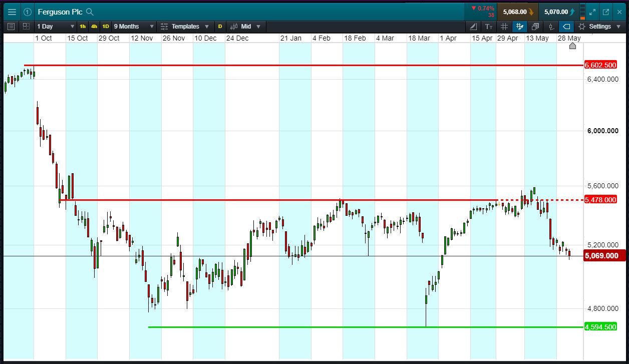Image resolution: width=629 pixels, height=364 pixels.
Task: Open the drawing tools triangle icon
Action: point(474,27)
